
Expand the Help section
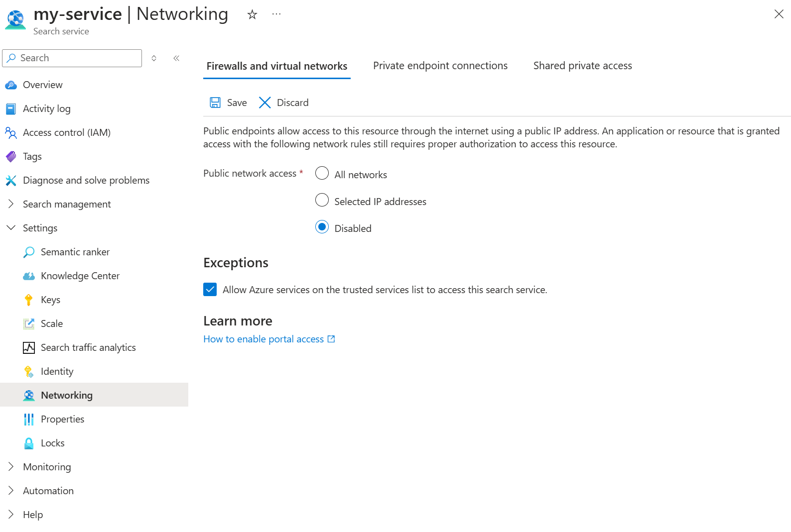11,515
